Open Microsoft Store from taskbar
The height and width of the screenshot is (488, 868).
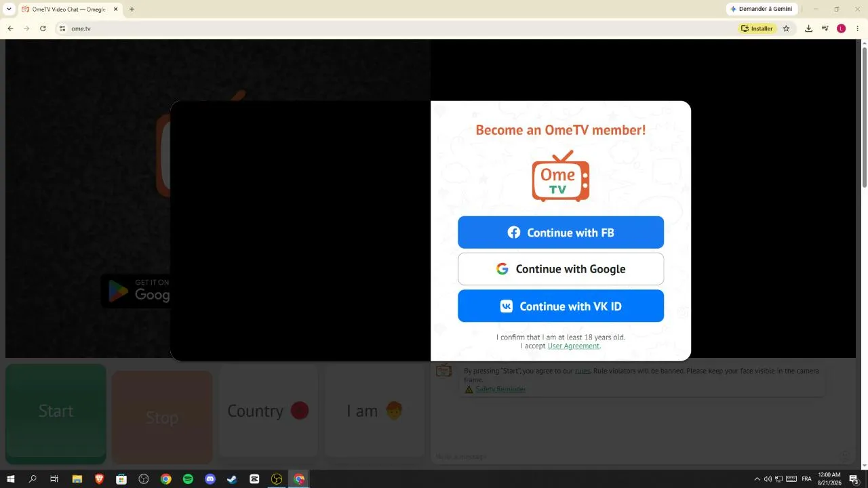click(x=121, y=479)
